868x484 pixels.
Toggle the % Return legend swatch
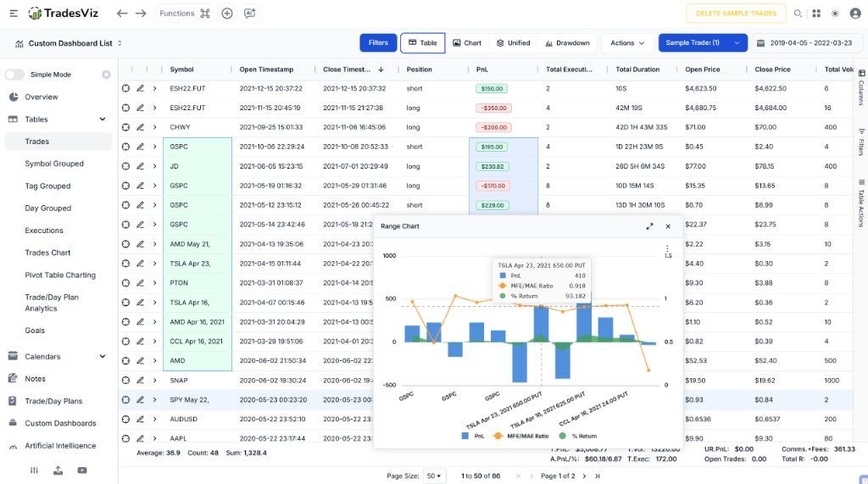tap(563, 436)
